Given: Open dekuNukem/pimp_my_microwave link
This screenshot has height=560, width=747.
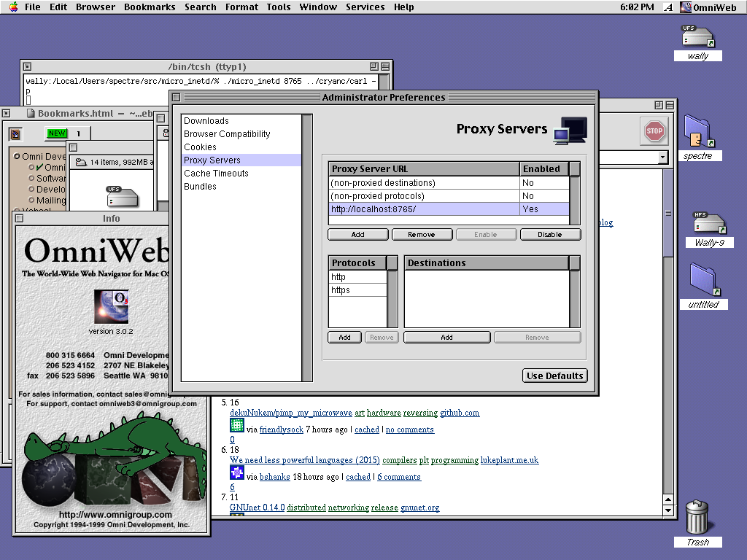Looking at the screenshot, I should point(290,413).
